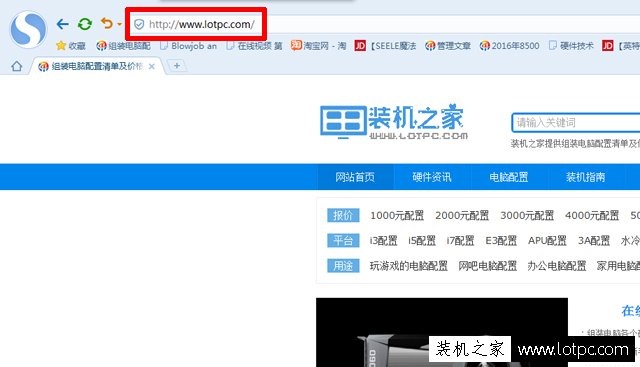Open the 淘宝网 bookmark
Image resolution: width=640 pixels, height=367 pixels.
pos(318,46)
